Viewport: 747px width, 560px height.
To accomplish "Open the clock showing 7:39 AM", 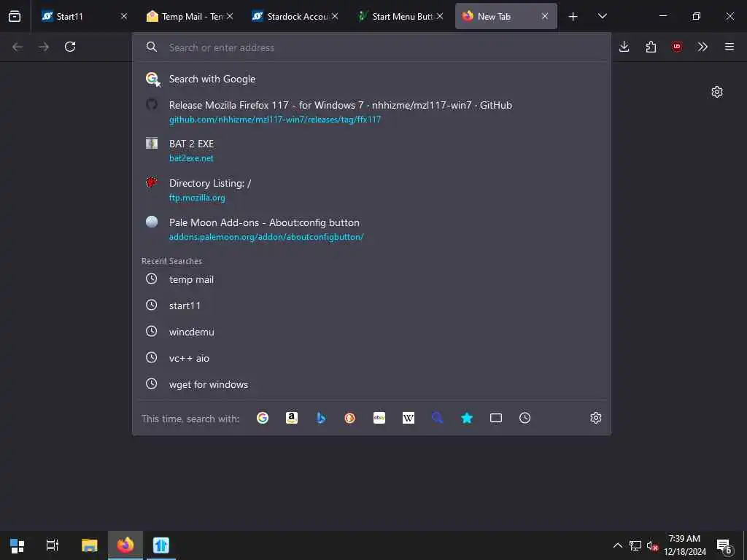I will tap(684, 545).
